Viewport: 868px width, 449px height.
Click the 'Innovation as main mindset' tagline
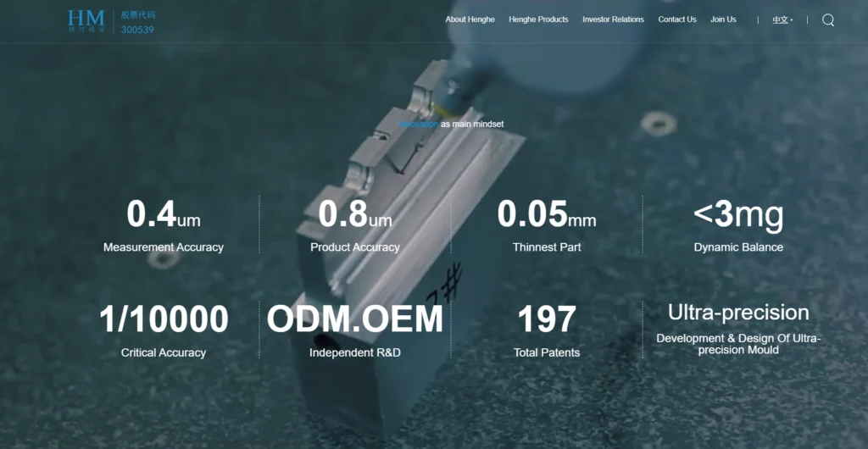point(451,125)
